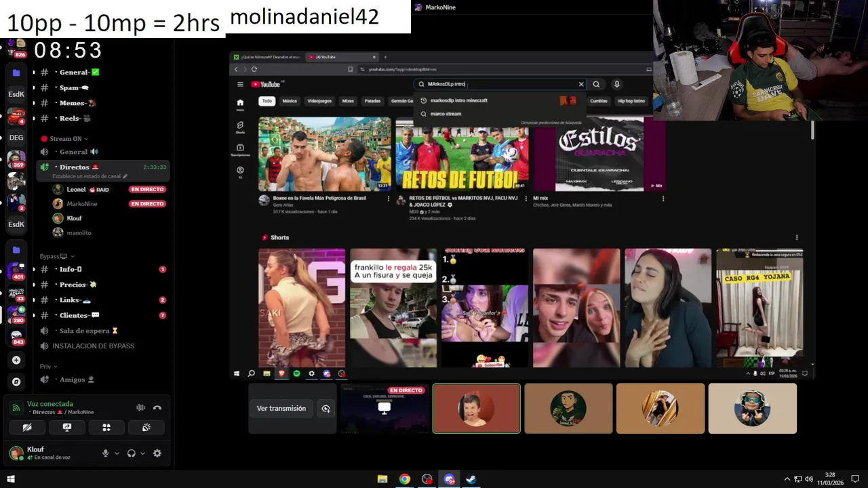Viewport: 868px width, 488px height.
Task: Choose 'markosdlp intro minecraft' suggestion
Action: [x=500, y=100]
